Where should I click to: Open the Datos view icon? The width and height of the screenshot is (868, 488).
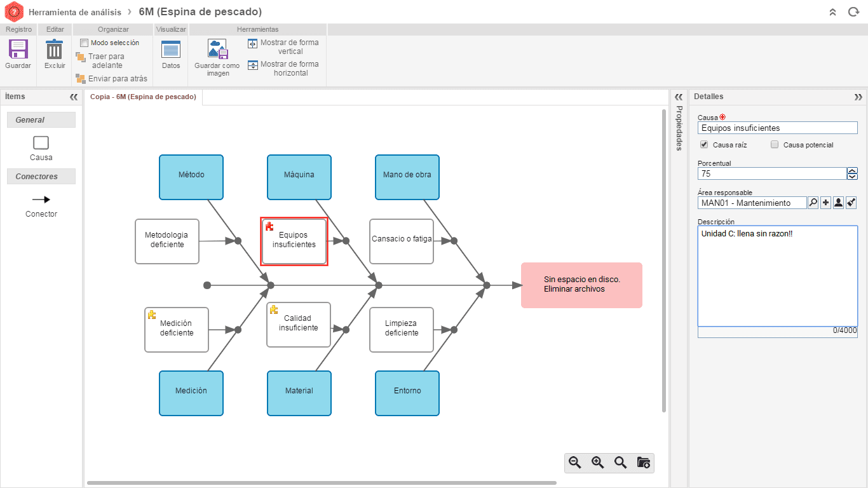[171, 50]
